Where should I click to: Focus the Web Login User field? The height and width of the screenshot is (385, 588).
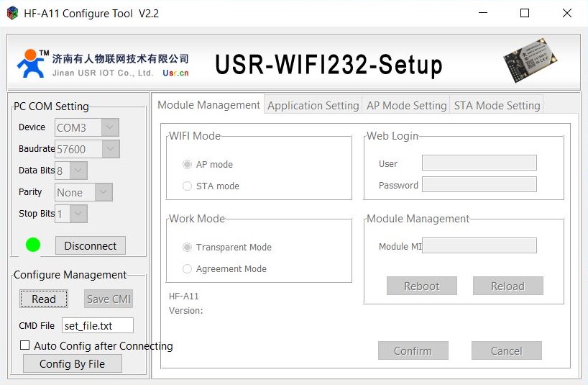[x=479, y=163]
